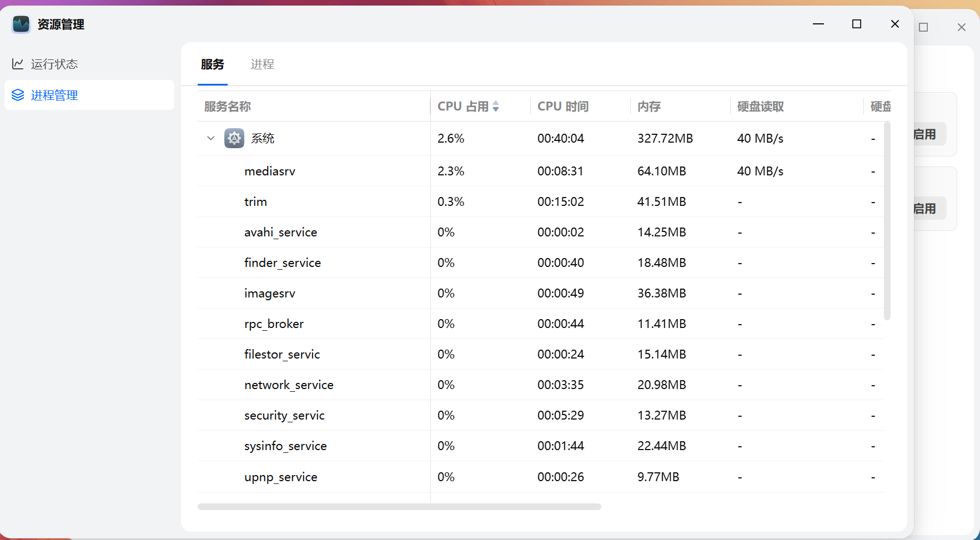
Task: Click the horizontal scrollbar below the table
Action: coord(399,507)
